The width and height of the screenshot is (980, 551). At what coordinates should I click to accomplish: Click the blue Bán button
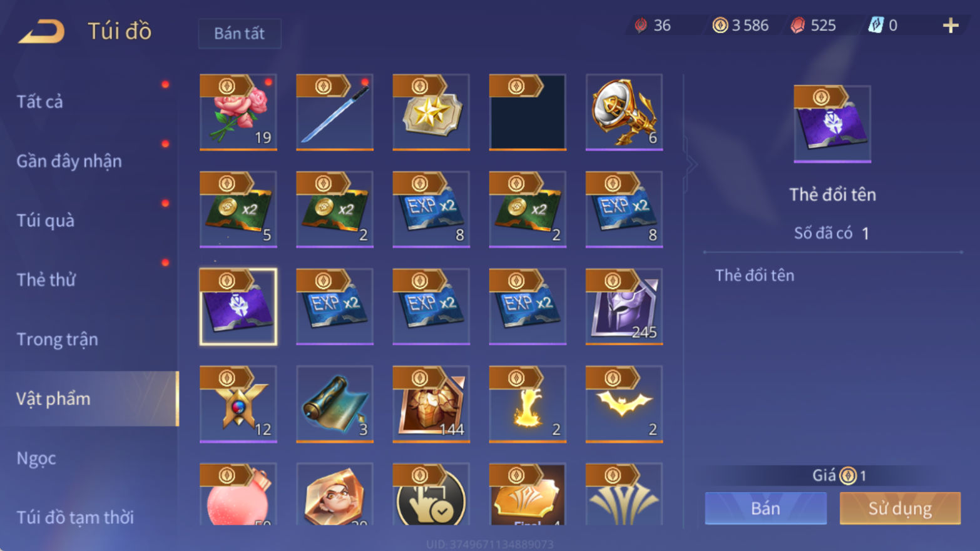[765, 508]
